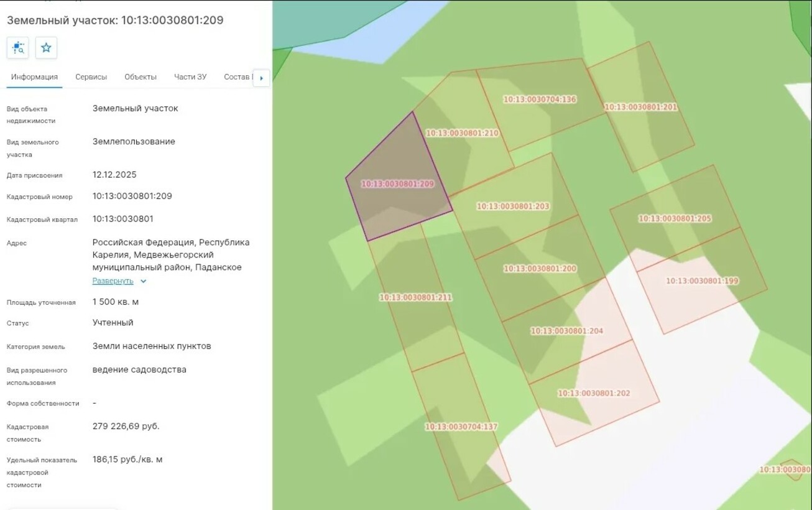Select parcel 10:13:0030801:205 on the map

click(x=675, y=218)
